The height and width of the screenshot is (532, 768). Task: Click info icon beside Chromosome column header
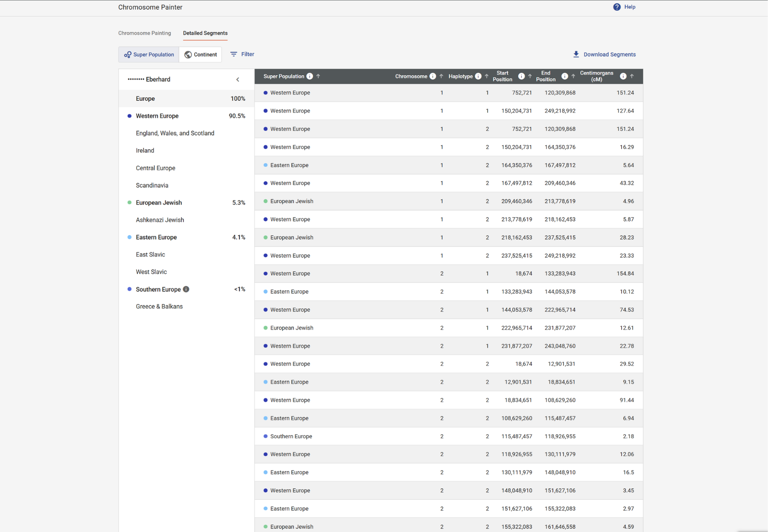point(433,76)
